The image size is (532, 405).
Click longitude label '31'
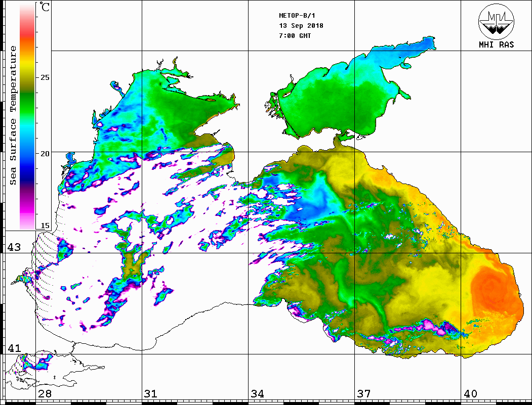click(151, 394)
